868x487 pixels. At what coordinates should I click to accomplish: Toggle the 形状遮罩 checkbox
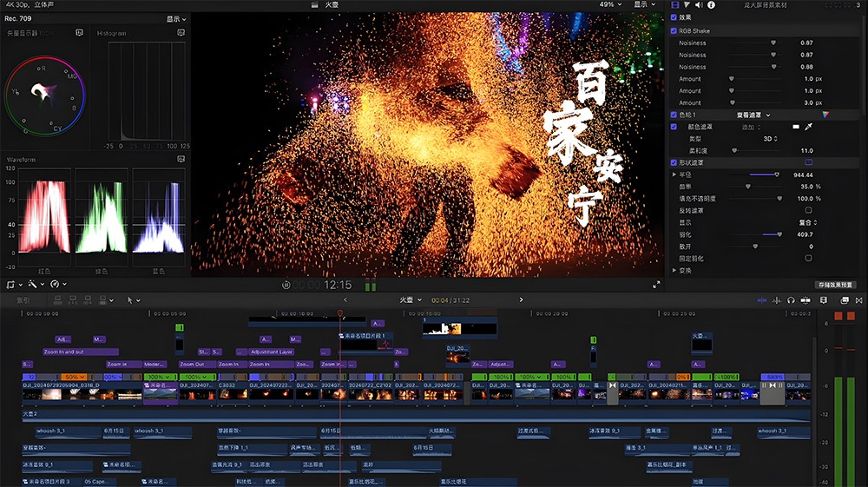click(674, 162)
